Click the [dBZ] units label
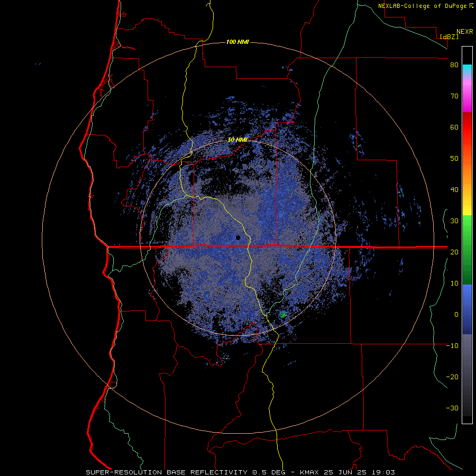Screen dimensions: 476x476 coord(449,36)
